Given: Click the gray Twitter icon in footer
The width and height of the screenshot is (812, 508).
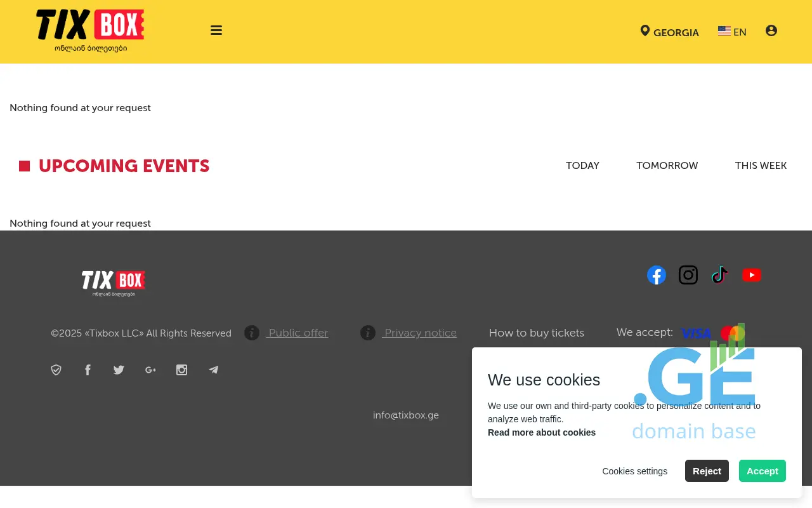Looking at the screenshot, I should [x=119, y=370].
